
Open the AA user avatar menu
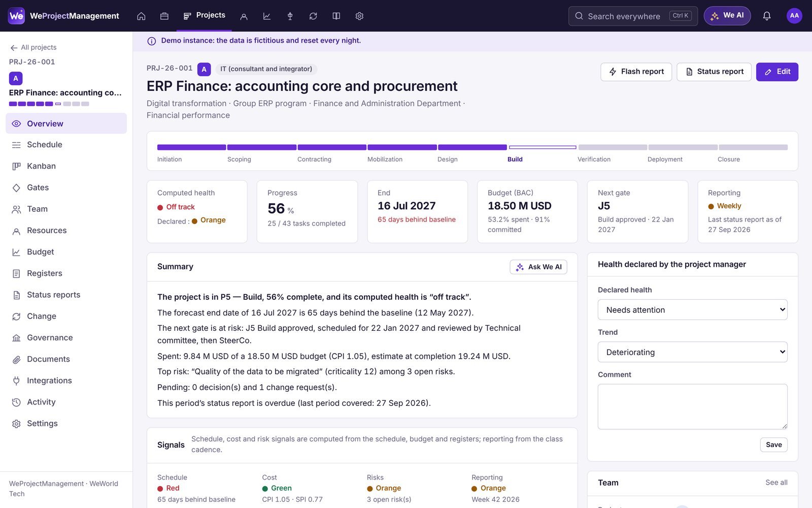click(794, 16)
